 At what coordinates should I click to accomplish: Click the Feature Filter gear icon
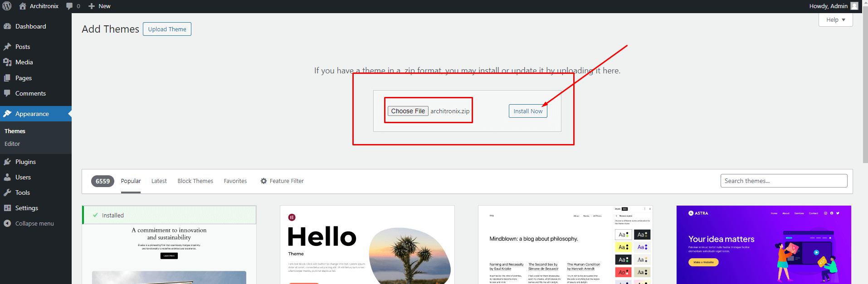tap(263, 181)
